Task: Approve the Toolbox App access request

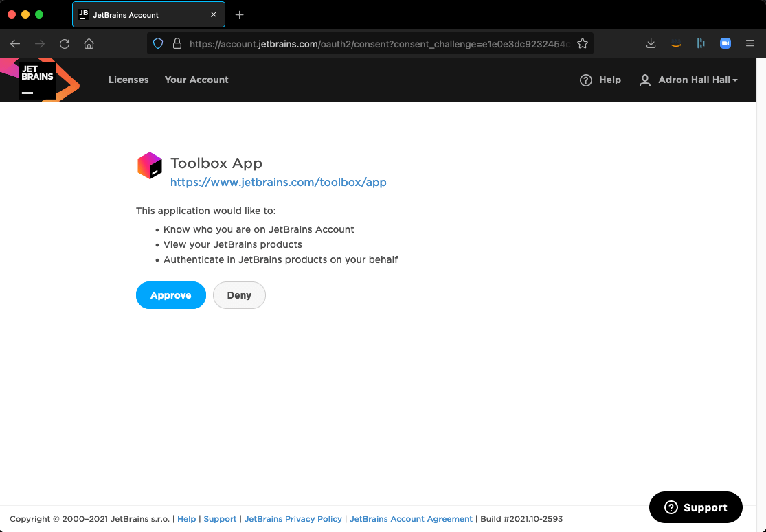Action: [x=171, y=295]
